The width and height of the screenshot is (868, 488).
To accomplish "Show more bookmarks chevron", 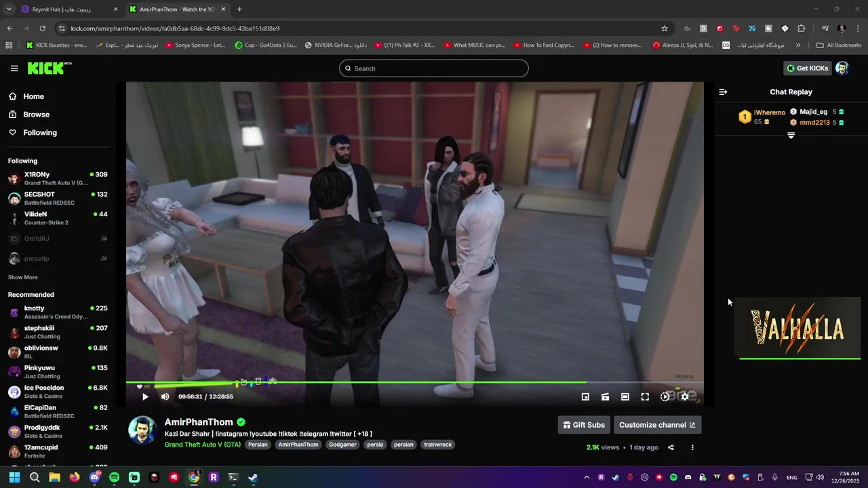I will coord(798,45).
